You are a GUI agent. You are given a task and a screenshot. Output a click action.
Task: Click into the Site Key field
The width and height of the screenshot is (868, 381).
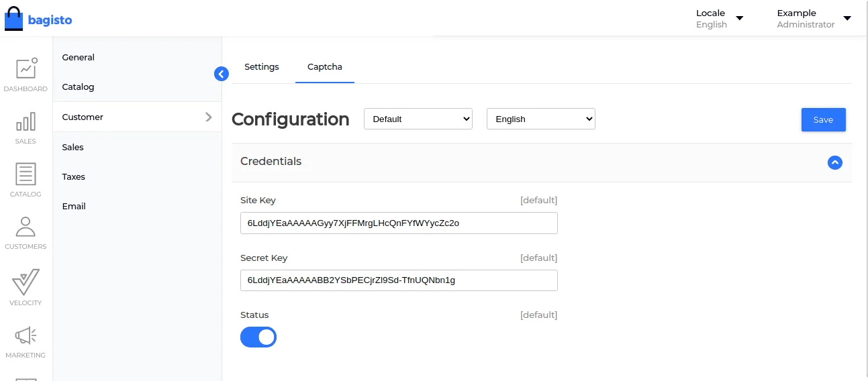pos(399,223)
